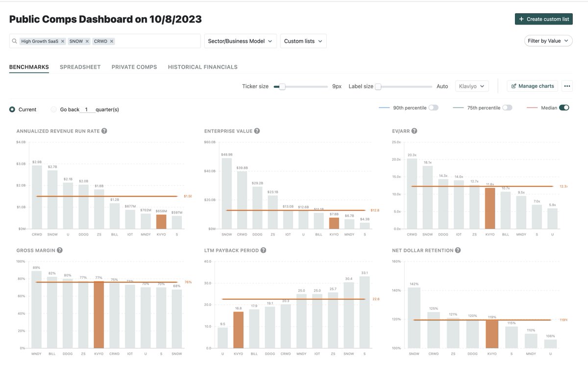Open the Gross Margin help tooltip icon
Screen dimensions: 588x366
[59, 250]
